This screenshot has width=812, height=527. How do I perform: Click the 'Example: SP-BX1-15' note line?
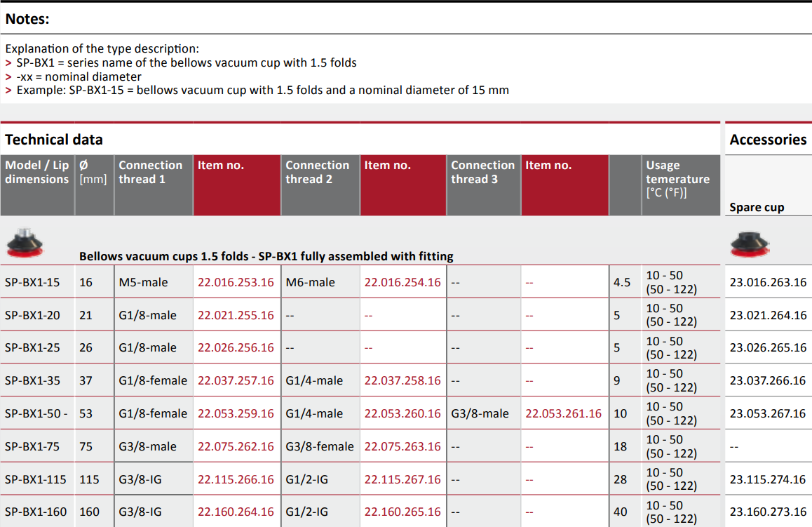tap(262, 90)
